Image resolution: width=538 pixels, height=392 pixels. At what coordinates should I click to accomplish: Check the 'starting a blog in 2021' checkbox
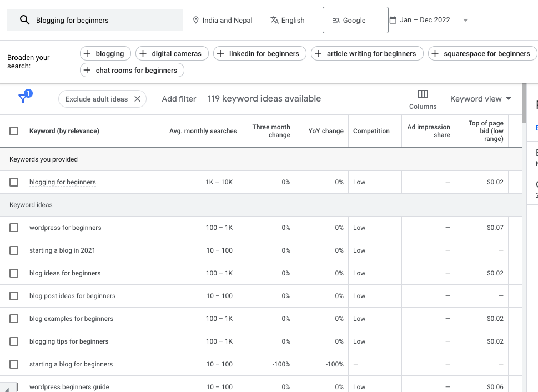click(14, 250)
